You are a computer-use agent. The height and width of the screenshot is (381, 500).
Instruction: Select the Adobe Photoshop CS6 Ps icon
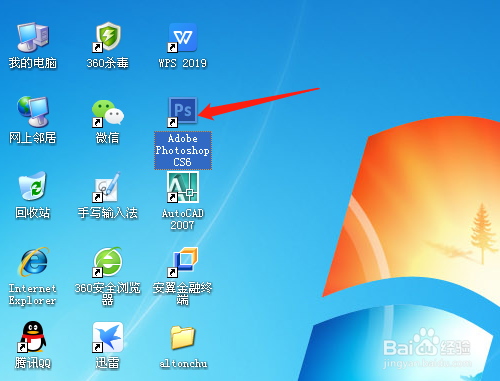click(x=182, y=112)
